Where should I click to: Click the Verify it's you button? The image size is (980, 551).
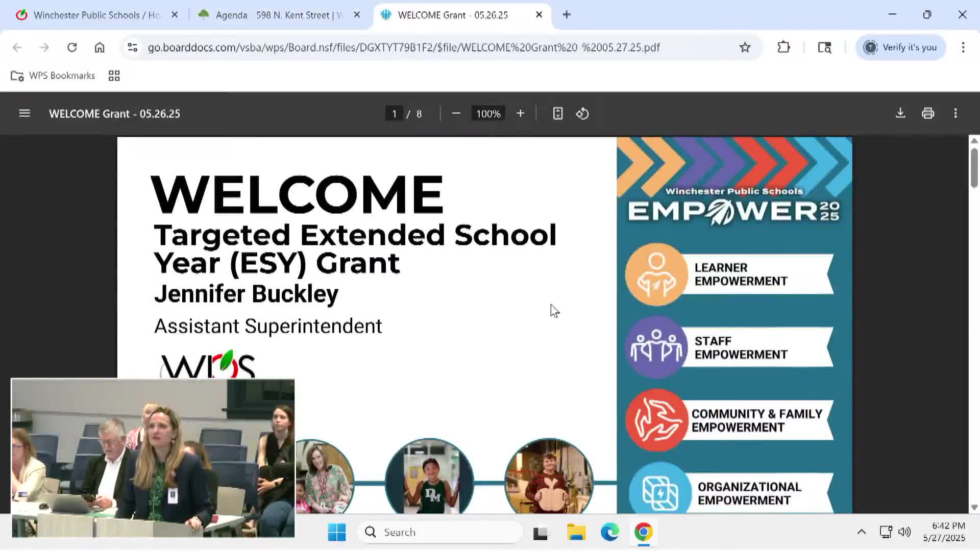900,47
